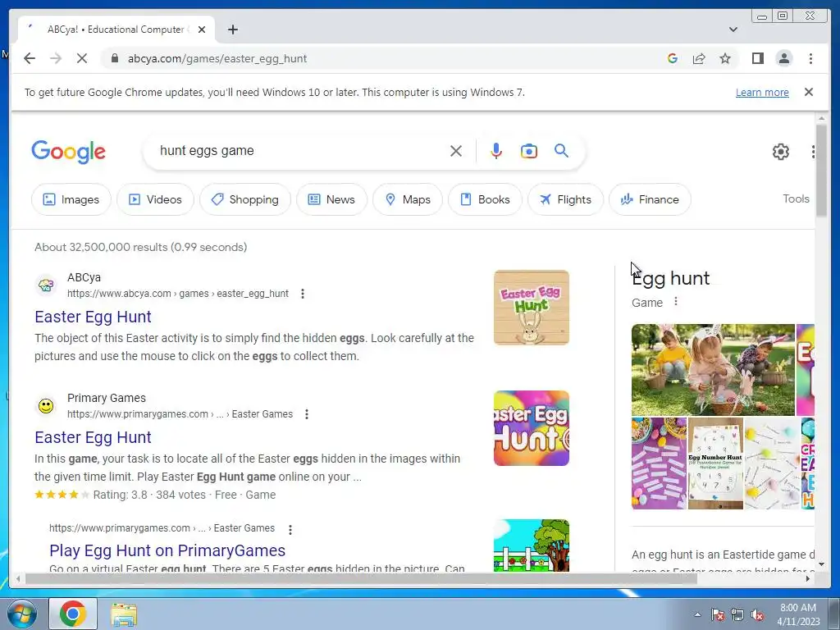Open Chrome three-dot menu
The image size is (840, 630).
(810, 58)
